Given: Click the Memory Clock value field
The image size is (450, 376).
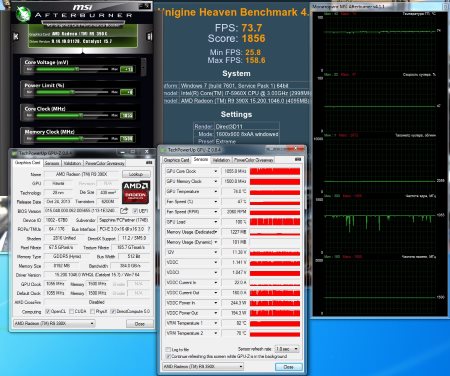Looking at the screenshot, I should click(127, 138).
